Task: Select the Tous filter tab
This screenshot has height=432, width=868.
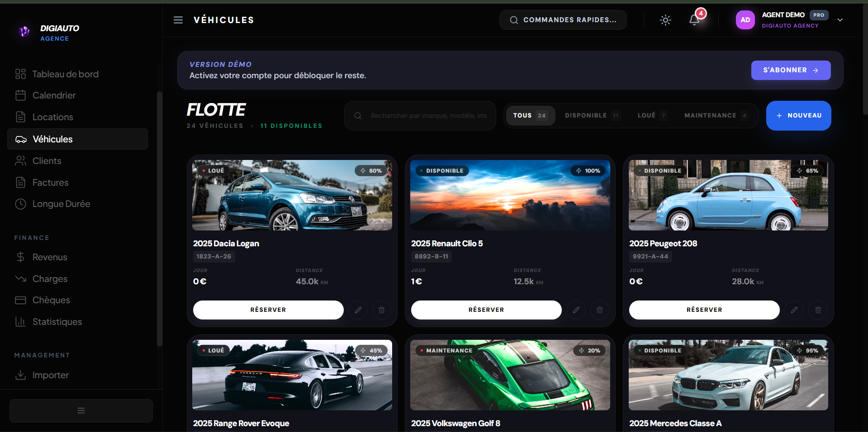Action: [530, 116]
